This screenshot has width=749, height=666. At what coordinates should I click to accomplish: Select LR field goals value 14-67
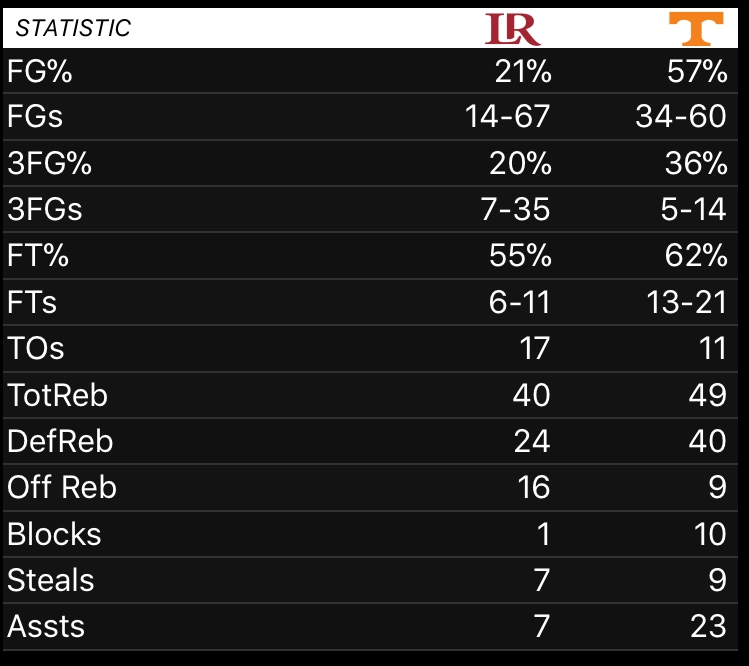coord(507,116)
